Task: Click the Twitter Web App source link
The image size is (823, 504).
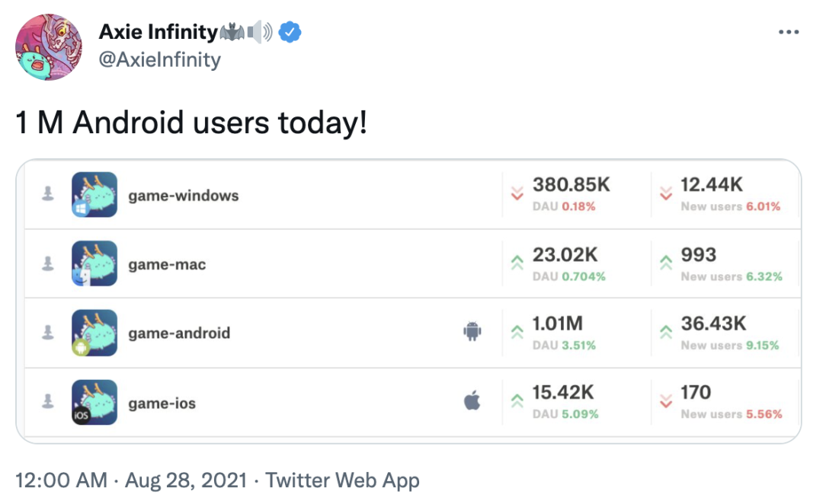Action: pyautogui.click(x=342, y=480)
